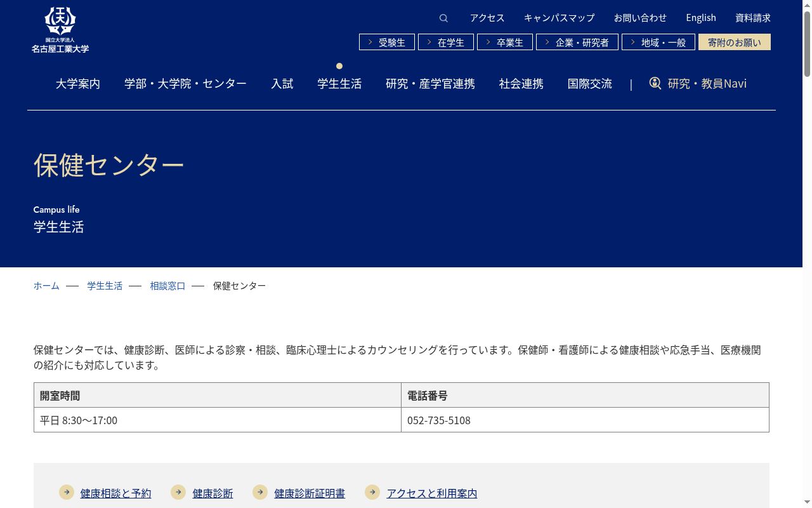The image size is (812, 508).
Task: Click the 電話番号 table header
Action: (585, 395)
